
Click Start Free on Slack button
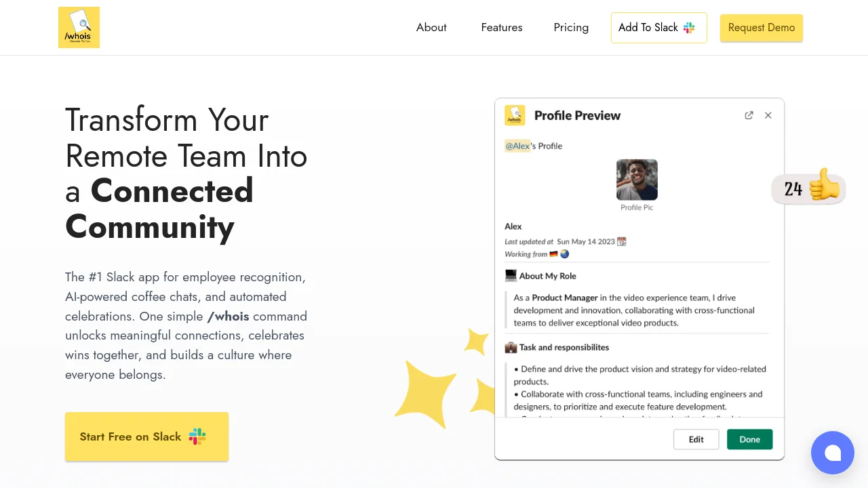pyautogui.click(x=146, y=436)
